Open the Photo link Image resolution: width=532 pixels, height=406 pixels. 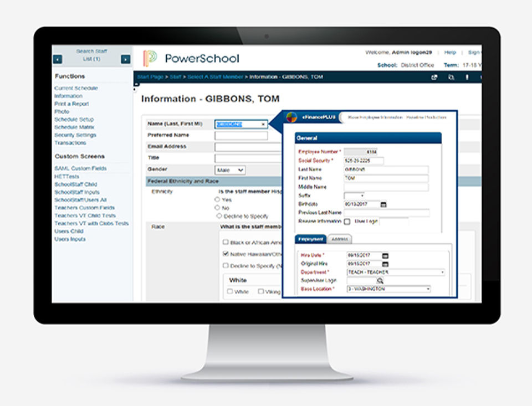pyautogui.click(x=62, y=111)
